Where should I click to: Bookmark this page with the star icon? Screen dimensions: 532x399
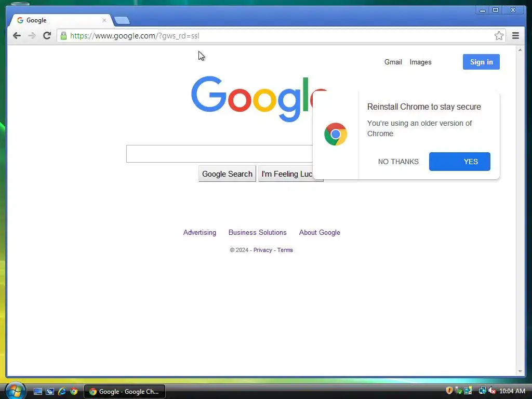point(499,36)
